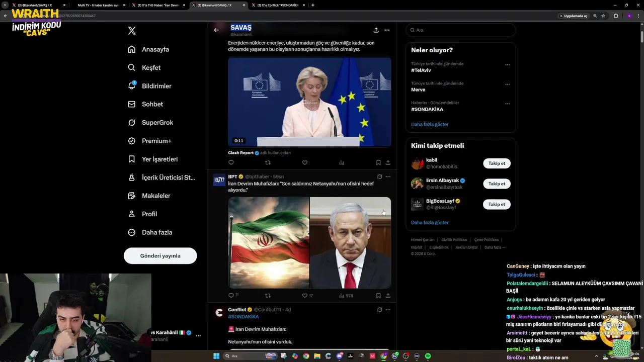Click the share icon in the SAVAŞ header

(x=376, y=30)
